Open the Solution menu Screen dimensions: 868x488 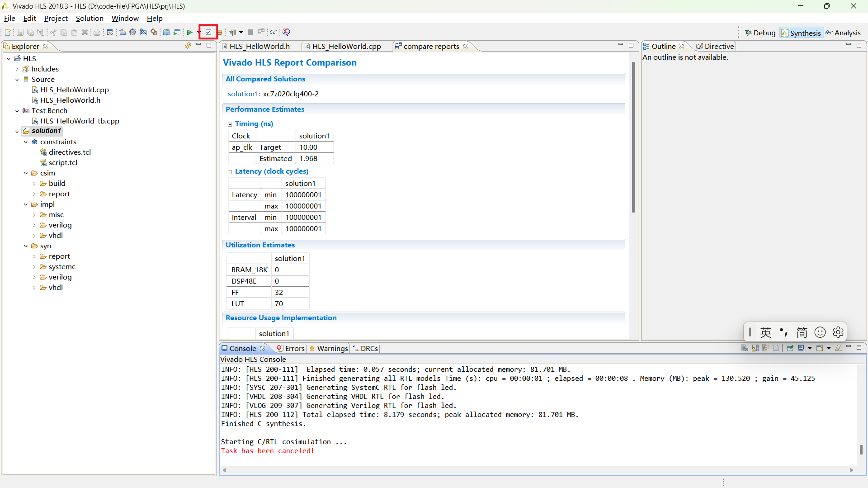90,19
